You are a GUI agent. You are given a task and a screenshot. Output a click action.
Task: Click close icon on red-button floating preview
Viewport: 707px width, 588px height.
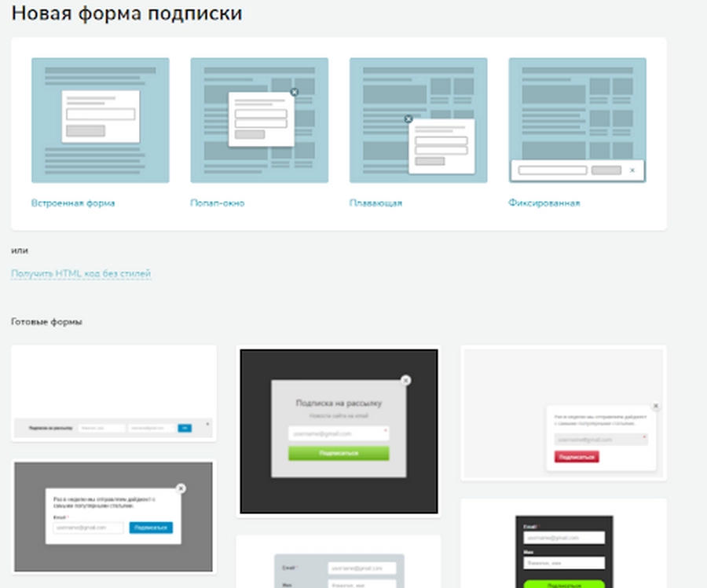point(656,406)
